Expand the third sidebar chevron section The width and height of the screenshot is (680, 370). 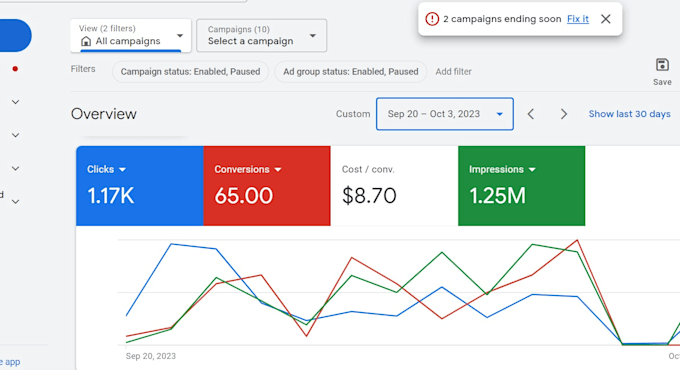(15, 168)
